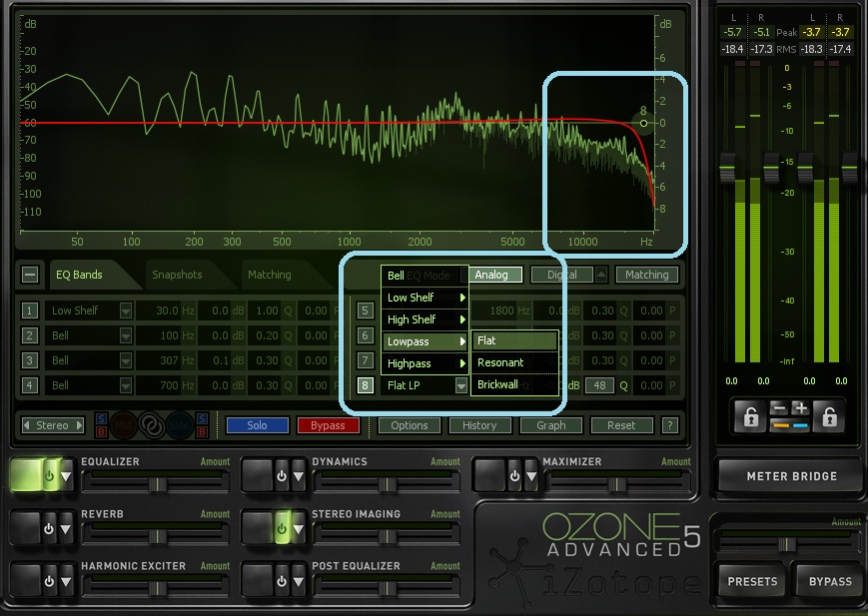The width and height of the screenshot is (868, 616).
Task: Toggle the Equalizer power button
Action: click(x=50, y=475)
